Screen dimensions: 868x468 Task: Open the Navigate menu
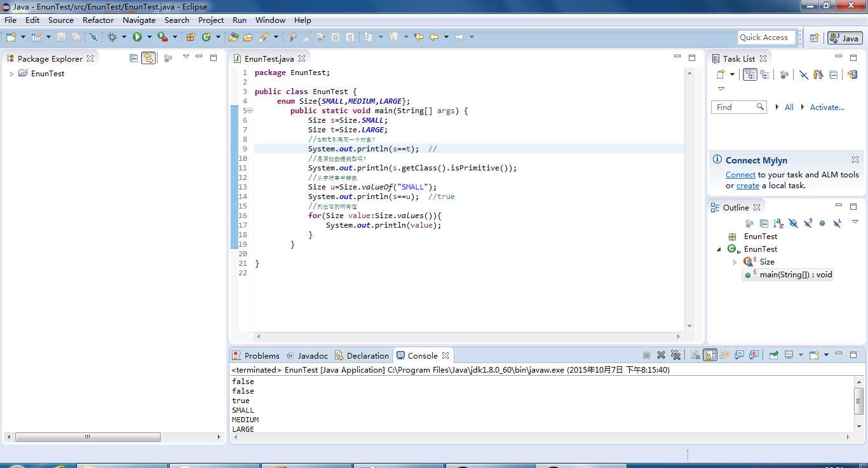(x=139, y=20)
